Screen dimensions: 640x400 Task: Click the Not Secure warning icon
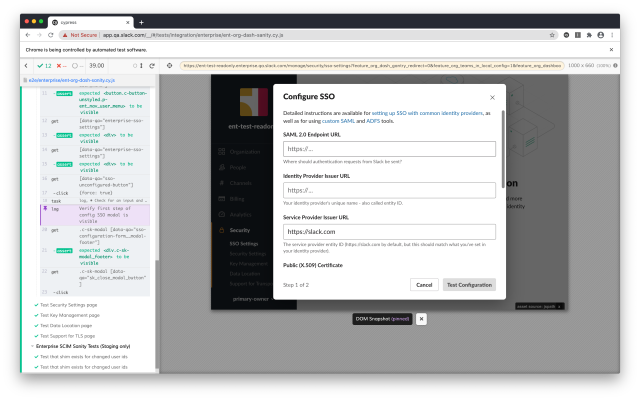pyautogui.click(x=65, y=35)
